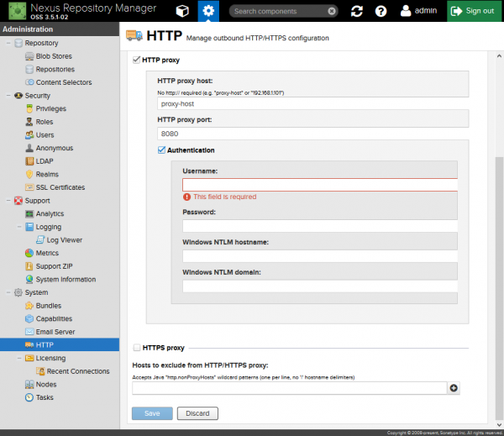This screenshot has width=504, height=436.
Task: Uncheck the HTTP proxy checkbox
Action: coord(136,60)
